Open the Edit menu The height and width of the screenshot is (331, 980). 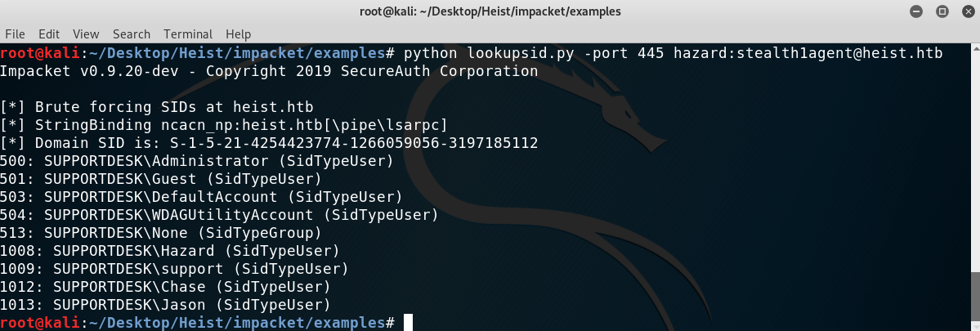(x=49, y=34)
